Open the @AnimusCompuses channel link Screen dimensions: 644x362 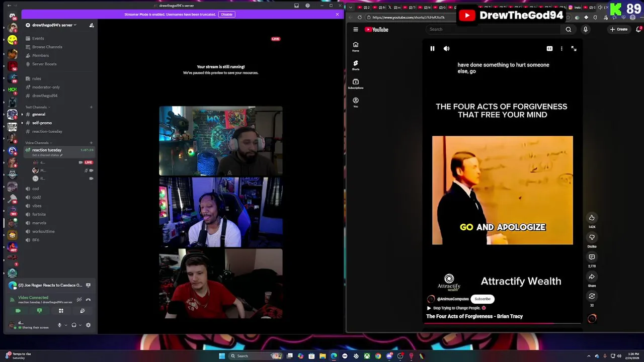click(453, 299)
